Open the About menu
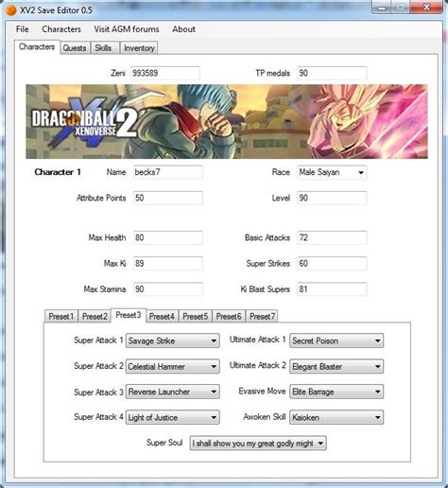 click(183, 29)
